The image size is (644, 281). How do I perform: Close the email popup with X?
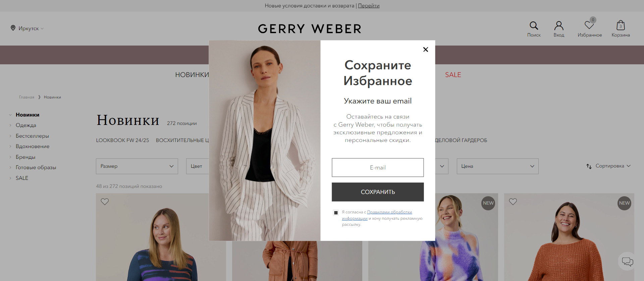[x=426, y=50]
